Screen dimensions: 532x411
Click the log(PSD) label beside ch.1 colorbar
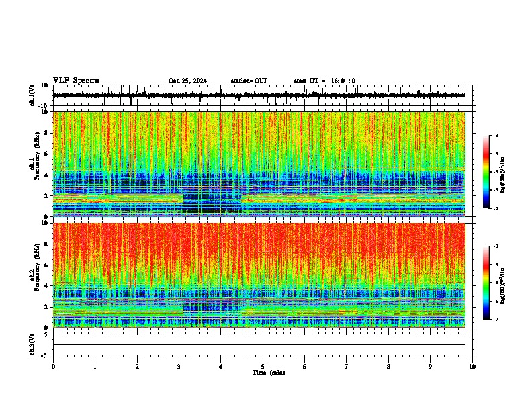pyautogui.click(x=502, y=175)
